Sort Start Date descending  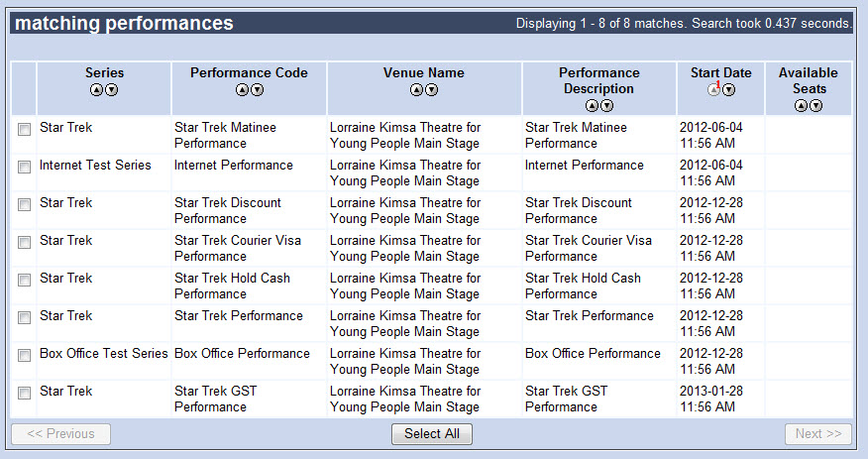tap(729, 89)
